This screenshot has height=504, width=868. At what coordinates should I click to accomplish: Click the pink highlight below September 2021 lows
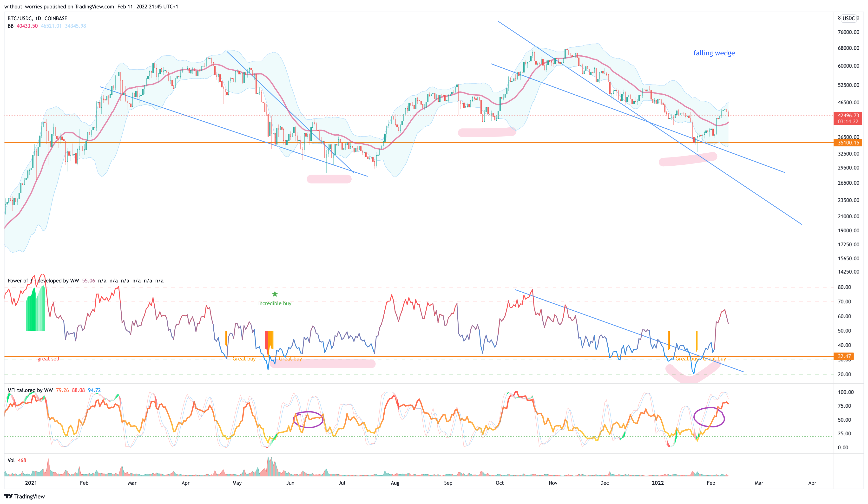tap(487, 132)
